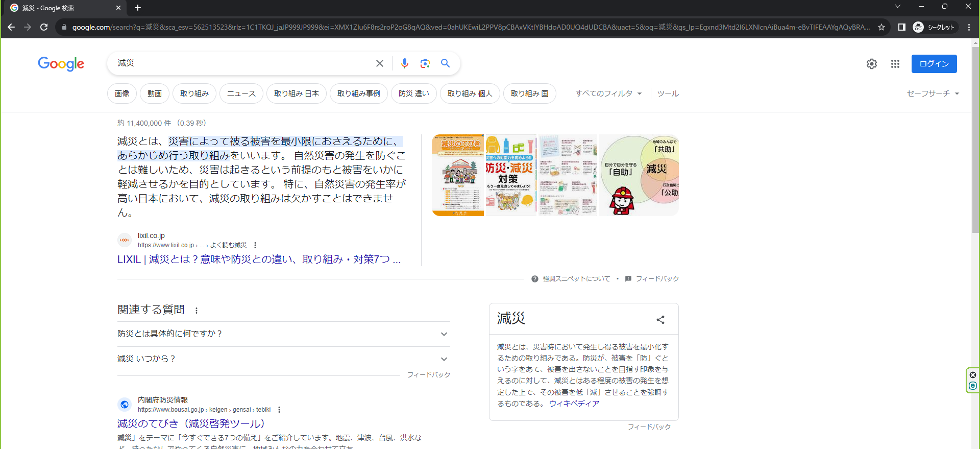
Task: Open options dots next to 関連する質問
Action: (x=197, y=310)
